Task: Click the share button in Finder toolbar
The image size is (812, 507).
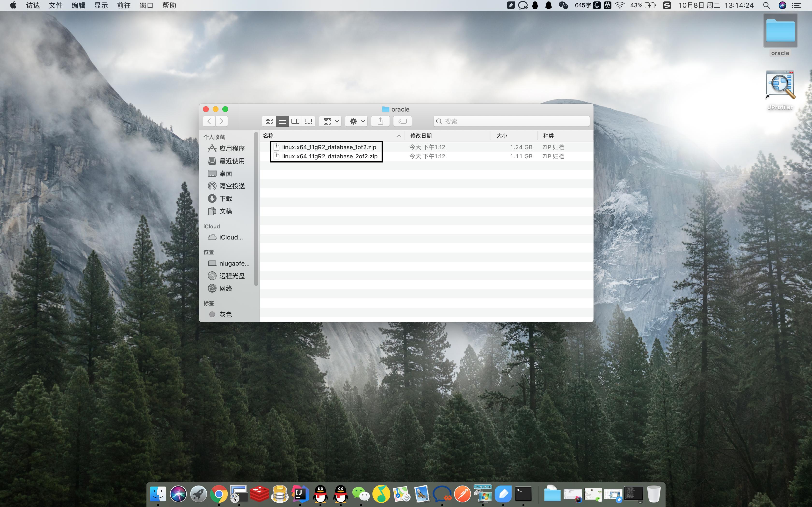Action: click(380, 121)
